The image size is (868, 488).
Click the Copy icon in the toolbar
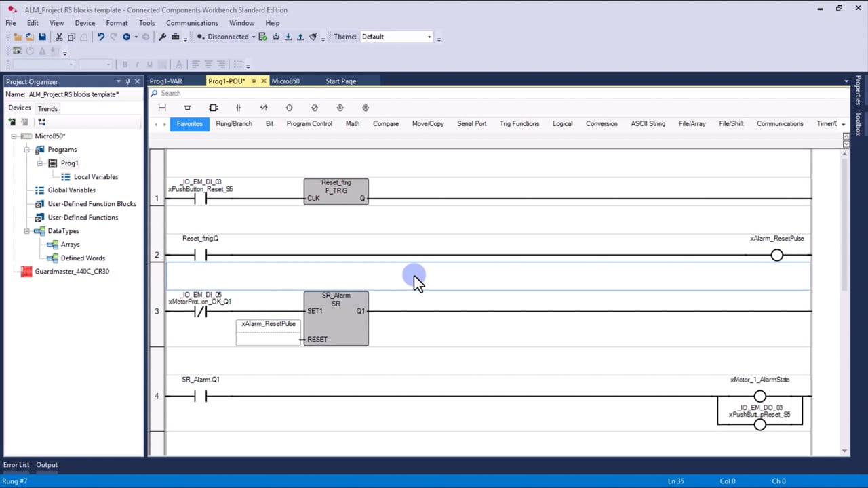(72, 37)
